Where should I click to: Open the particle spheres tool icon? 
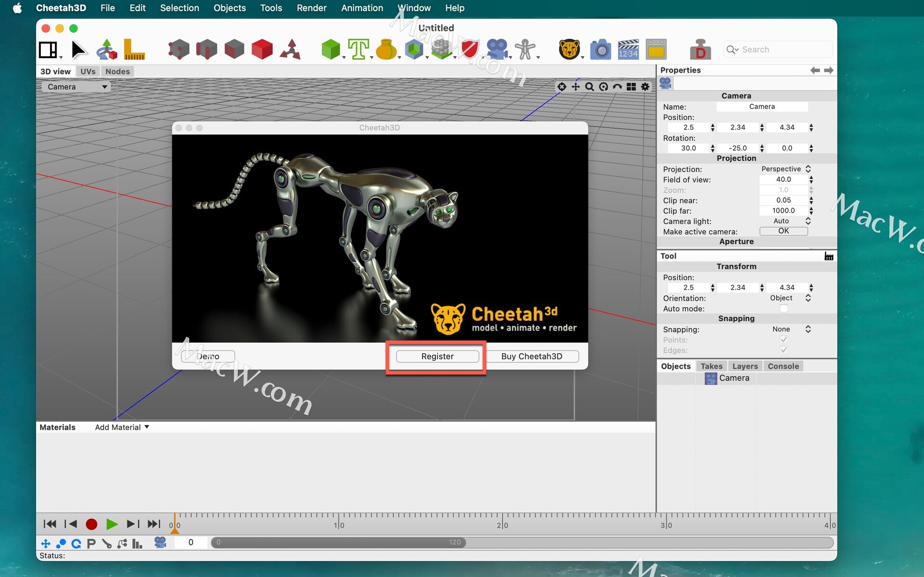[x=441, y=50]
